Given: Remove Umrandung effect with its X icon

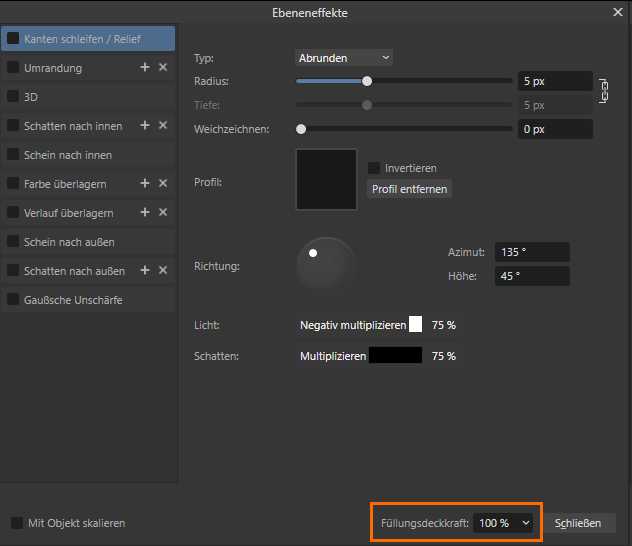Looking at the screenshot, I should coord(163,68).
